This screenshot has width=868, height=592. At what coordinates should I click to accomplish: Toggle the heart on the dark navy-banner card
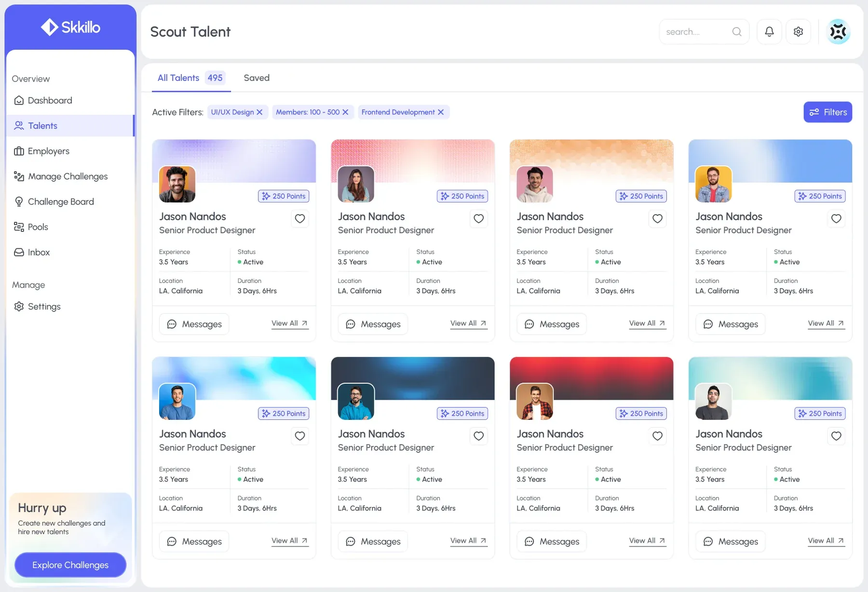479,436
